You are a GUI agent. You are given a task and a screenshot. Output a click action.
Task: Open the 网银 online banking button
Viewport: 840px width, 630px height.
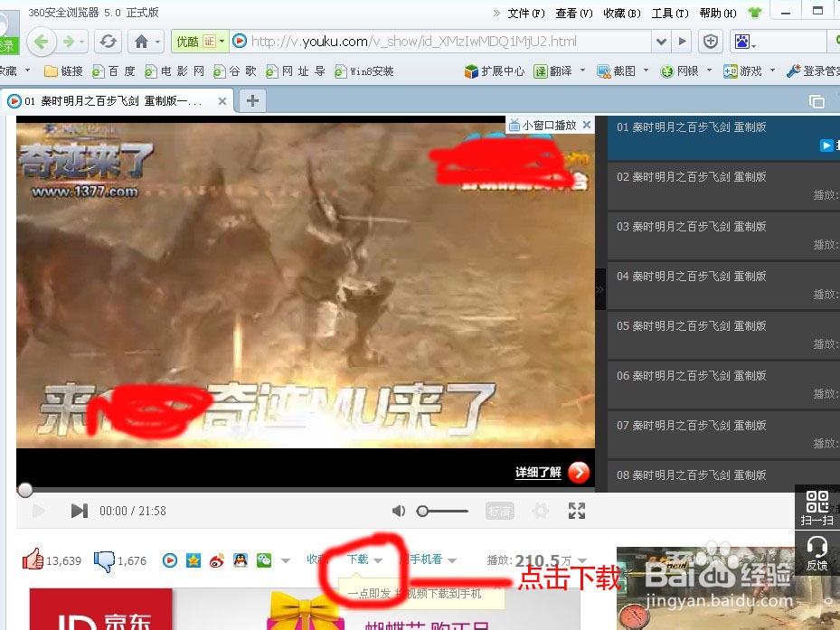tap(680, 71)
